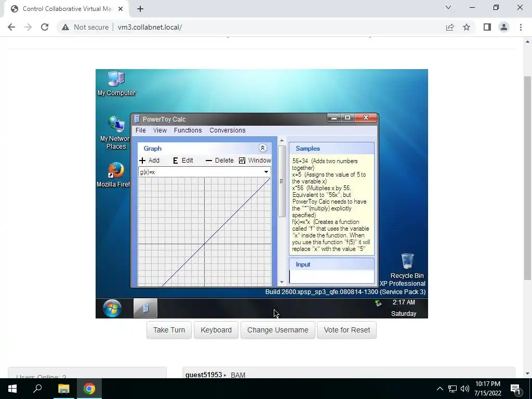Click the Input text field in PowerToy Calc
The height and width of the screenshot is (399, 532).
coord(331,277)
